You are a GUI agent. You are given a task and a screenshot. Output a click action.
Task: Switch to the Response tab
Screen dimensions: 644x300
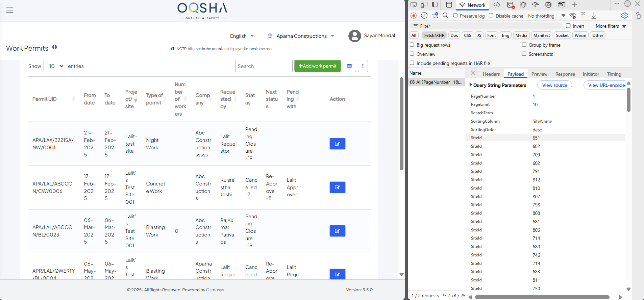pos(565,74)
